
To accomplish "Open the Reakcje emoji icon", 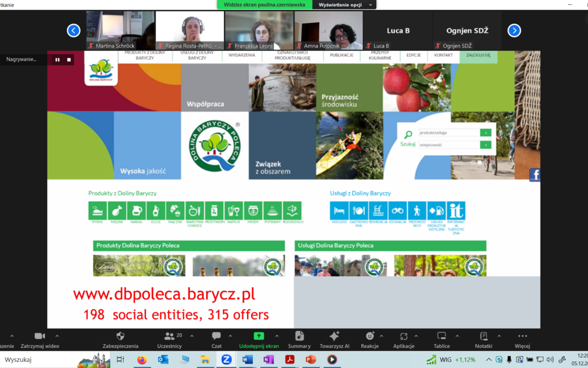I will [370, 336].
